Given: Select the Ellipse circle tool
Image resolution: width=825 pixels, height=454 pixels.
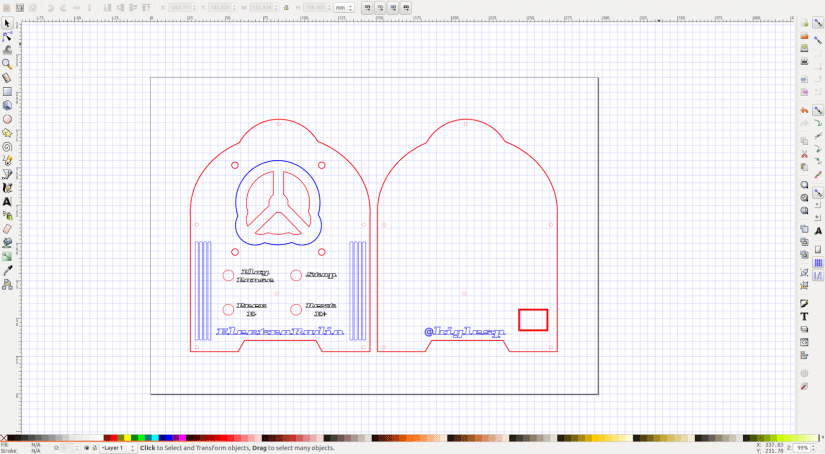Looking at the screenshot, I should point(7,119).
